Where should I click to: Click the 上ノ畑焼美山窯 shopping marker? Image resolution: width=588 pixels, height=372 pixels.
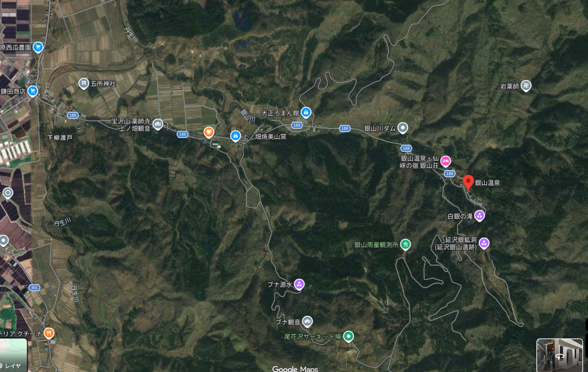point(235,136)
